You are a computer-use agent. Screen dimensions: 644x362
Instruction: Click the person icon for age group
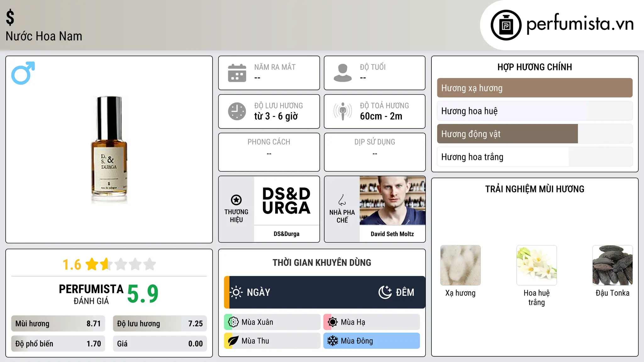click(343, 73)
